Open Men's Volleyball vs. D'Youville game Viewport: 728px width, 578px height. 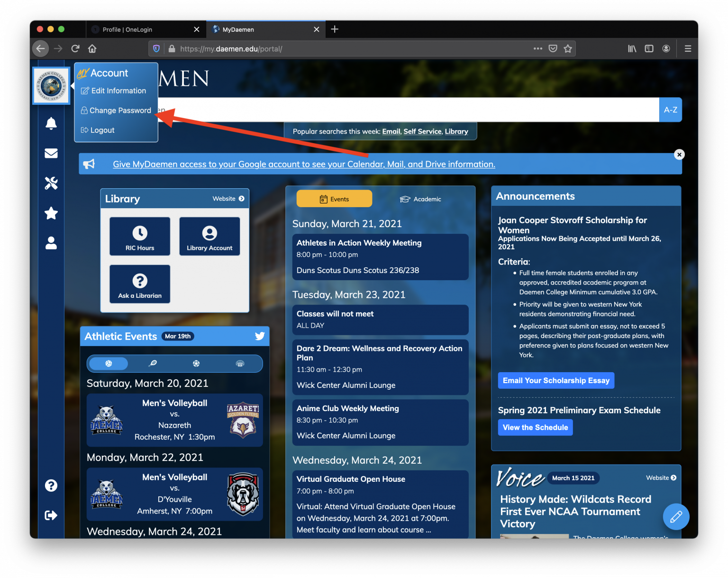click(175, 494)
